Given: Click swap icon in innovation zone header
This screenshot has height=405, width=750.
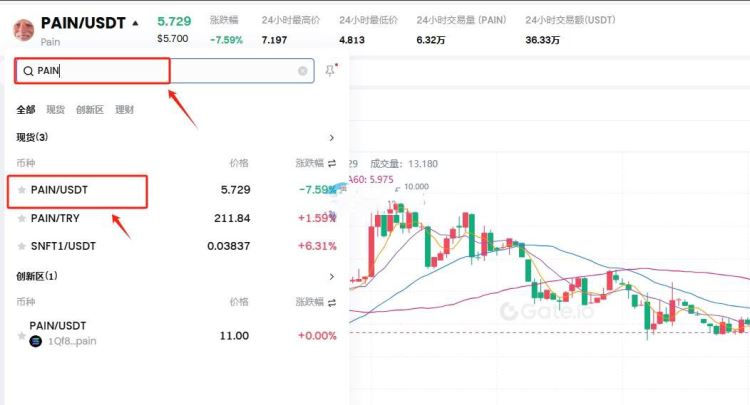Looking at the screenshot, I should [x=332, y=302].
